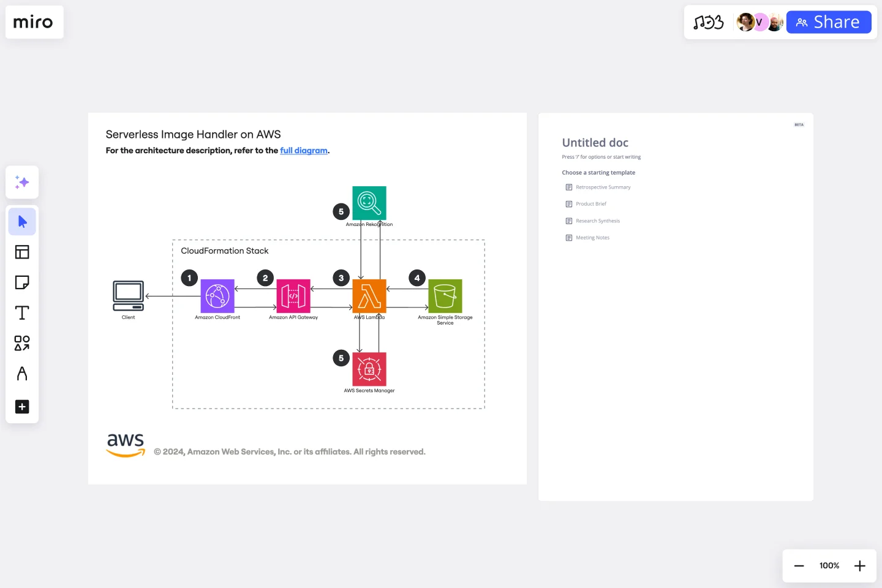Click the bearded collaborator avatar
The image size is (882, 588).
775,23
